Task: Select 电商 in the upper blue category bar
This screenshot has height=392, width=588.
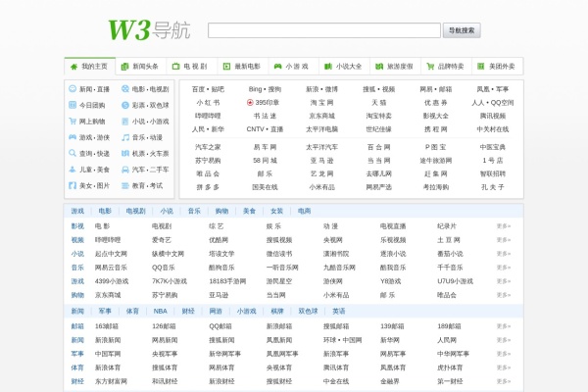Action: pos(304,211)
